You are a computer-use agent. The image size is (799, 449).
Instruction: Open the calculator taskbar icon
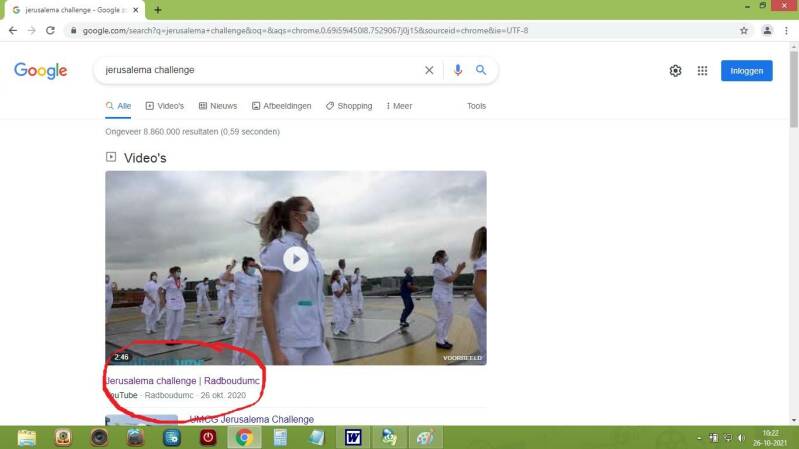point(280,438)
